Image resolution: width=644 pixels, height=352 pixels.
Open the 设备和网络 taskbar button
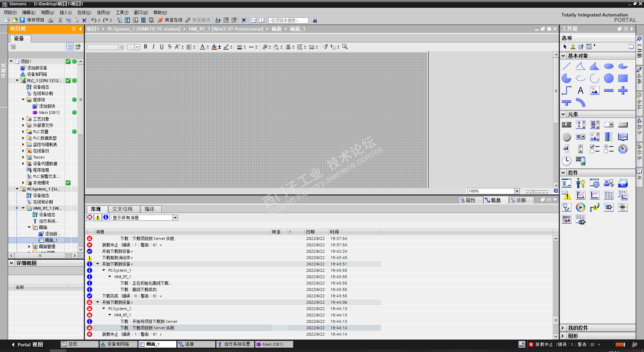[x=118, y=344]
